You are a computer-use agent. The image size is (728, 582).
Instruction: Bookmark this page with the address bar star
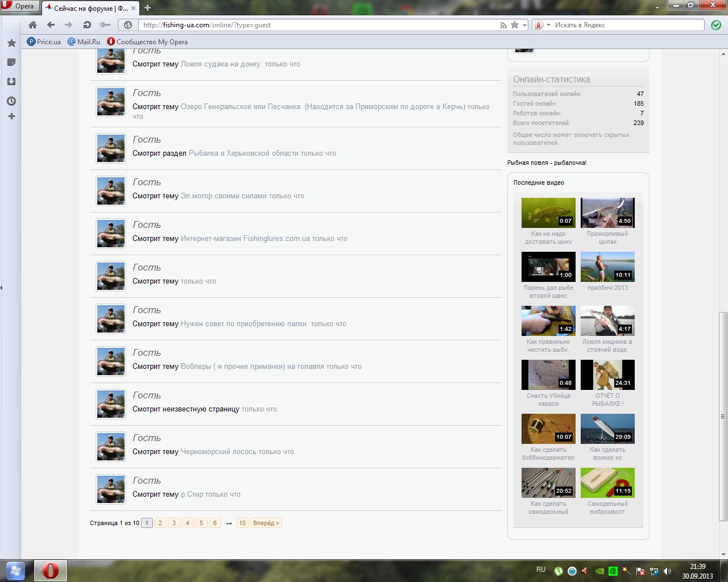[x=515, y=25]
